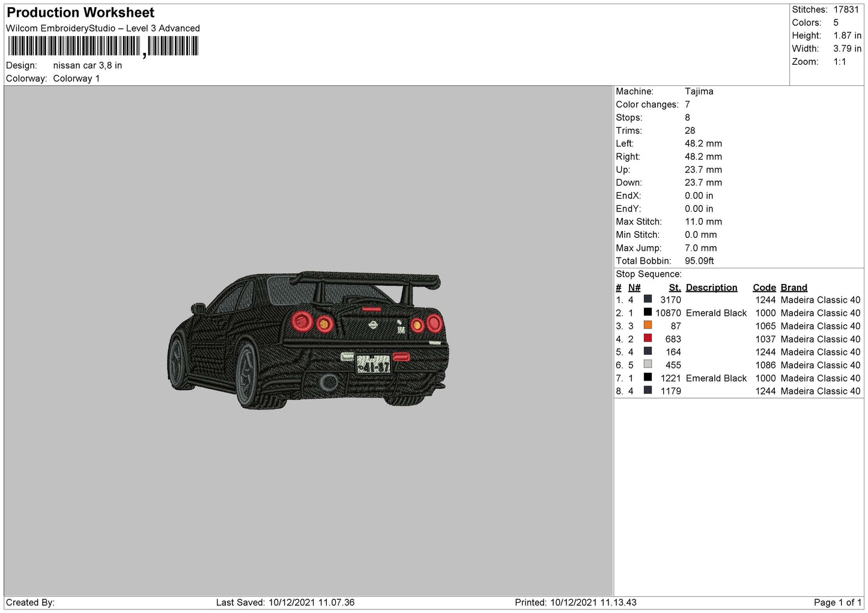The width and height of the screenshot is (868, 613).
Task: Click stitch count 683 in row 4
Action: [x=673, y=339]
